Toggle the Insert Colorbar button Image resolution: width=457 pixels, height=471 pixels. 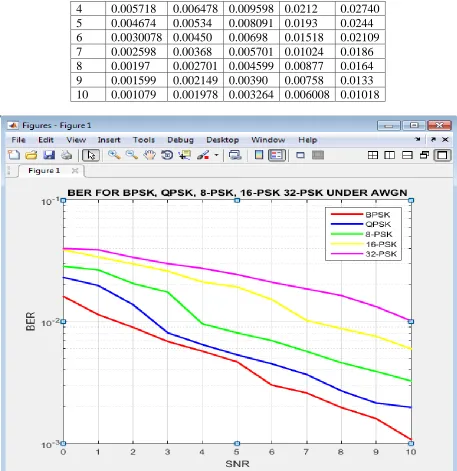click(x=259, y=155)
